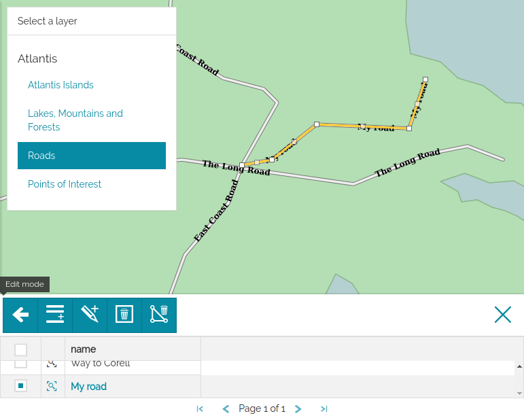Zoom to the Way to Corell feature
Image resolution: width=524 pixels, height=420 pixels.
[52, 364]
